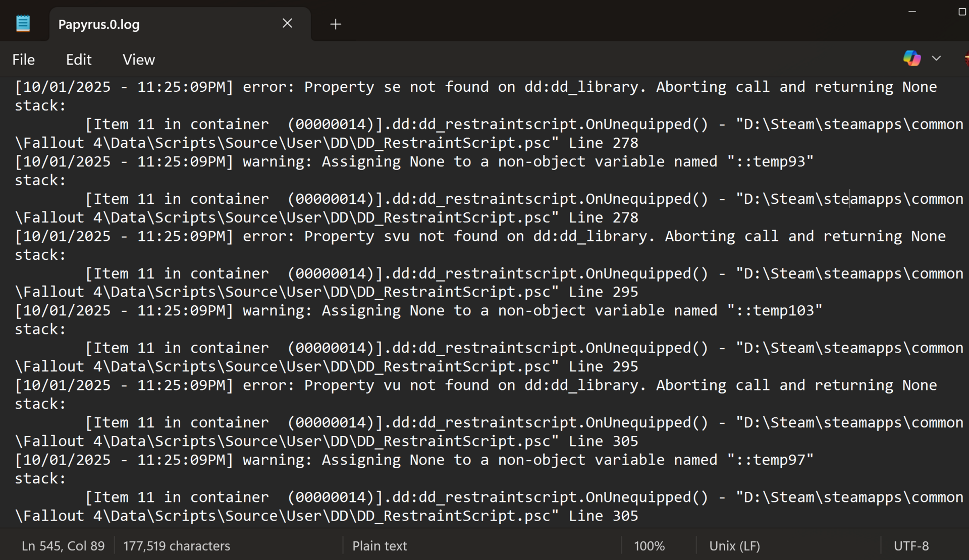Click the UTF-8 encoding indicator
969x560 pixels.
911,546
